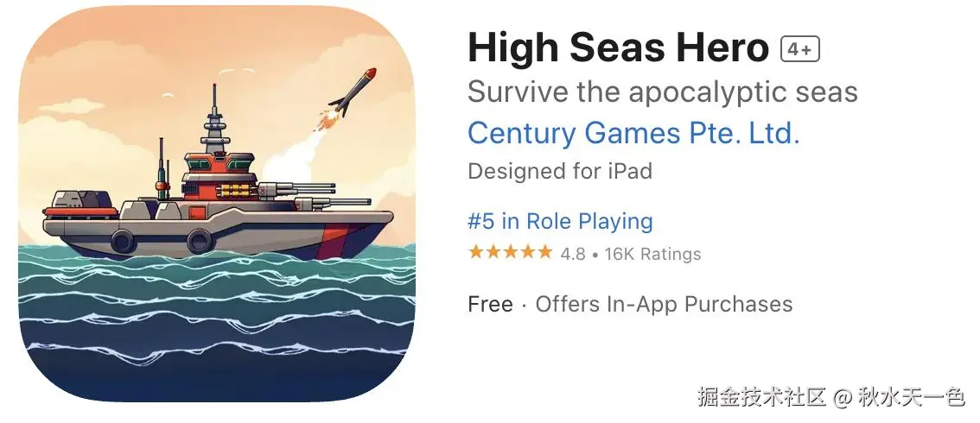Click the Survive the apocalyptic seas subtitle
This screenshot has height=423, width=980.
click(663, 92)
